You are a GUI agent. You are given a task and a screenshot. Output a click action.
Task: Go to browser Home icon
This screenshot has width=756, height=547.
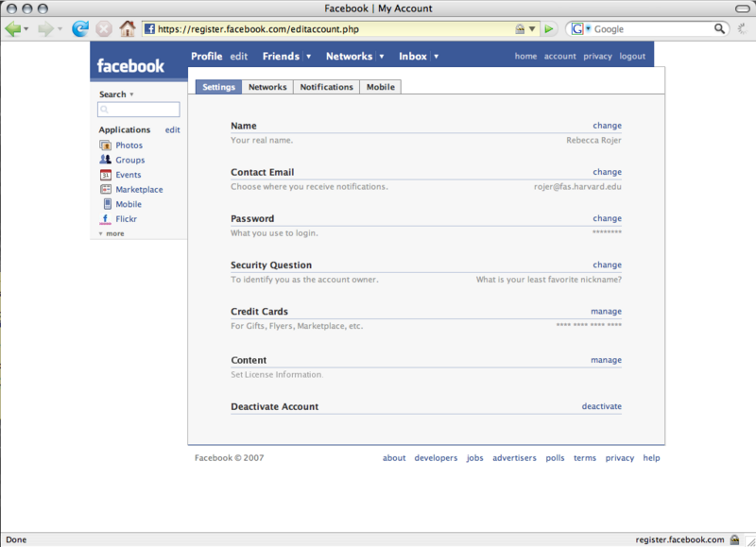(x=128, y=28)
